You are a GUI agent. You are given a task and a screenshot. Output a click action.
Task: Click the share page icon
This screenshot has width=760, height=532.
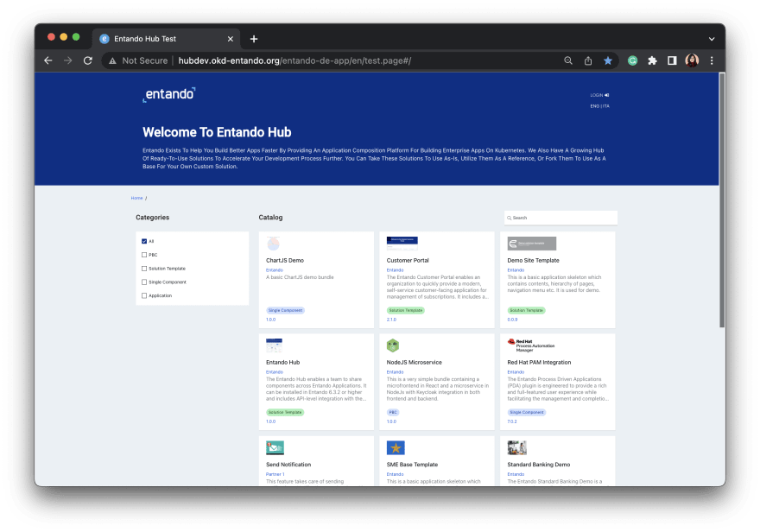(588, 60)
